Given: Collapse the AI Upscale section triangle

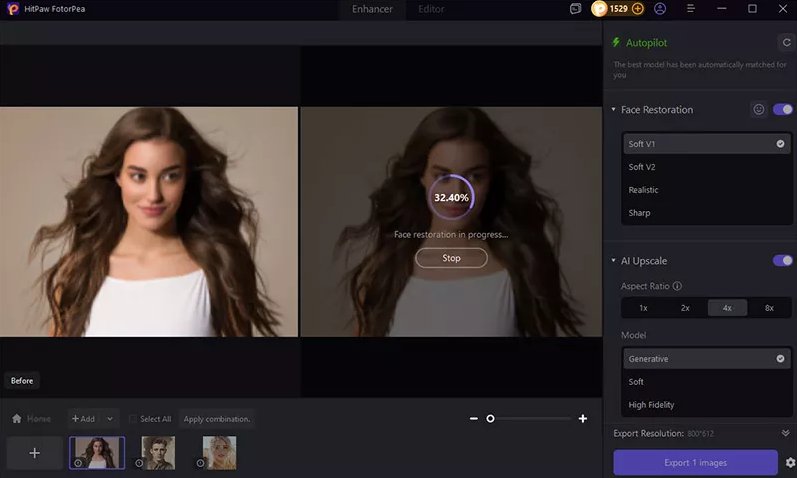Looking at the screenshot, I should point(614,260).
